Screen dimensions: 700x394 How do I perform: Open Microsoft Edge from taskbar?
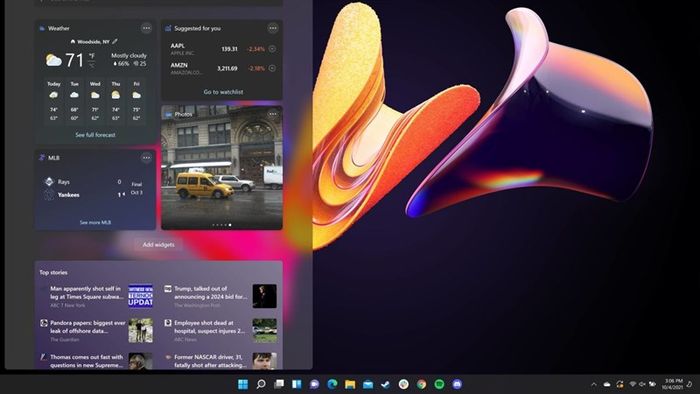click(332, 384)
